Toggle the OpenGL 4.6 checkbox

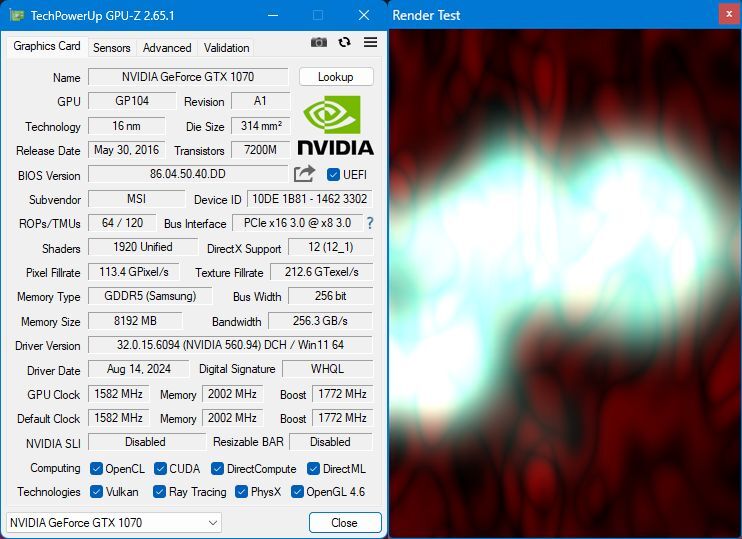coord(297,492)
